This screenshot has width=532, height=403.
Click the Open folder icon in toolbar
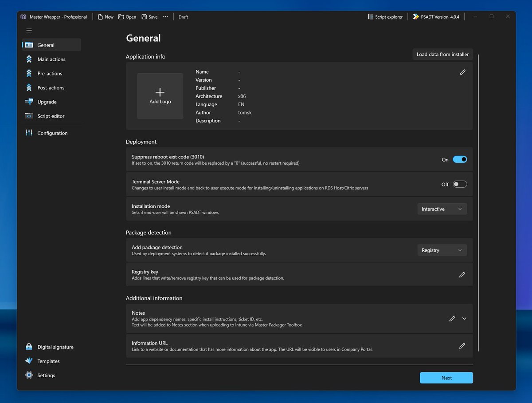coord(121,17)
